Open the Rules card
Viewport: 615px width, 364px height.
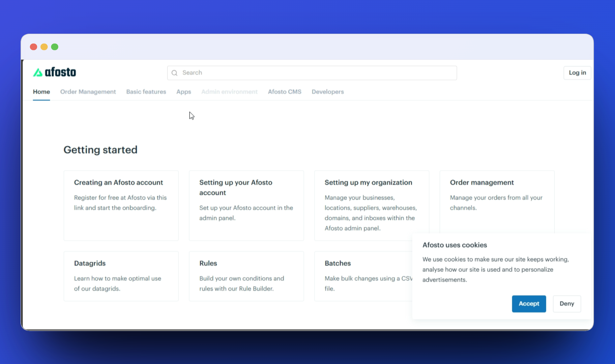click(x=246, y=276)
